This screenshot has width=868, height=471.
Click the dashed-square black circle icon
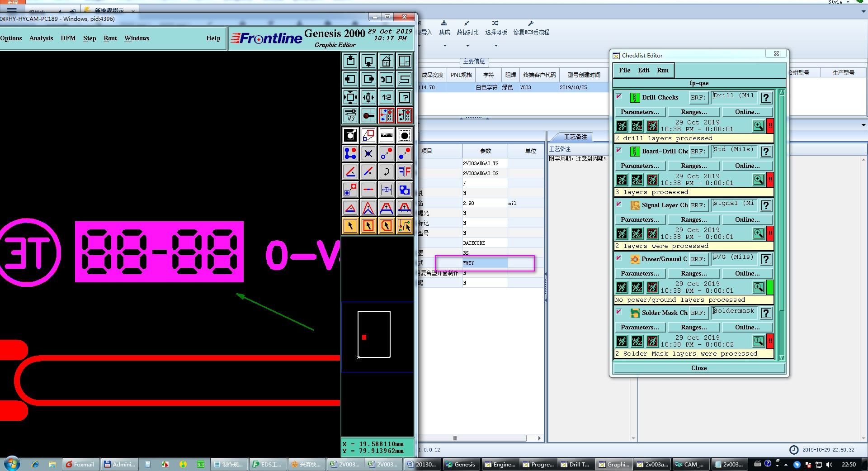pos(404,135)
